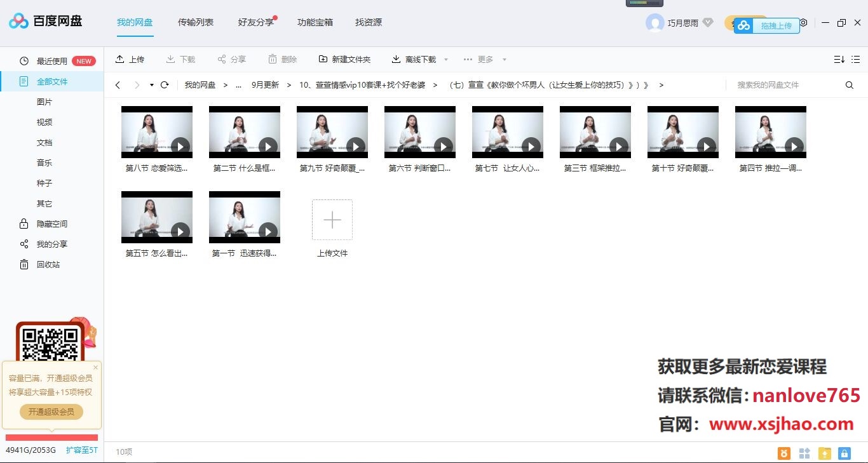Expand navigation history dropdown triangle
The image size is (868, 463).
pyautogui.click(x=152, y=85)
